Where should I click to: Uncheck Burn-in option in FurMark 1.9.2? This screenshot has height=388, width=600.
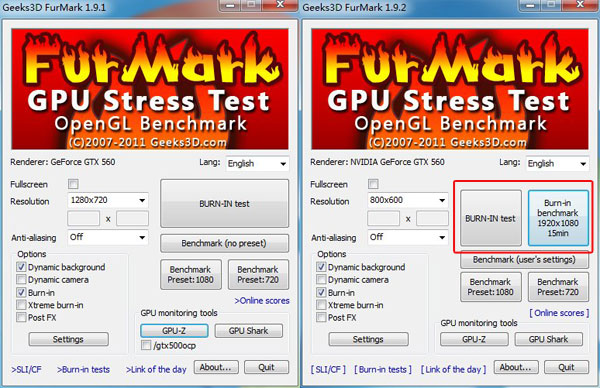point(321,292)
